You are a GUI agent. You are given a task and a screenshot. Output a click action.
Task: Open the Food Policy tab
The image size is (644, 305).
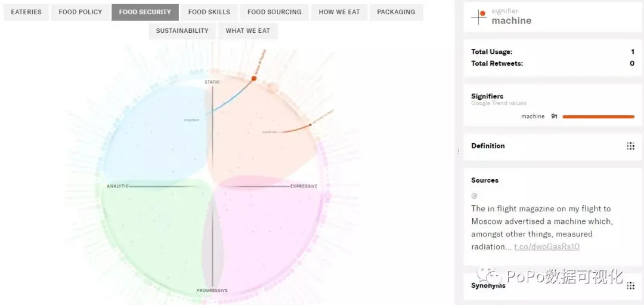tap(80, 12)
